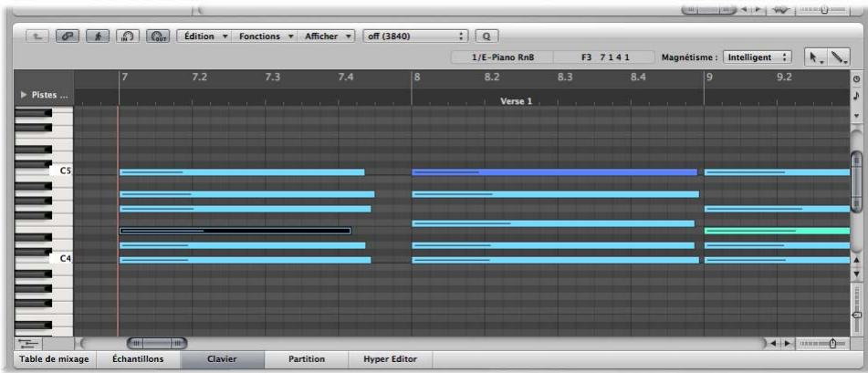Toggle the MIDI OUT button
868x373 pixels.
(x=158, y=36)
